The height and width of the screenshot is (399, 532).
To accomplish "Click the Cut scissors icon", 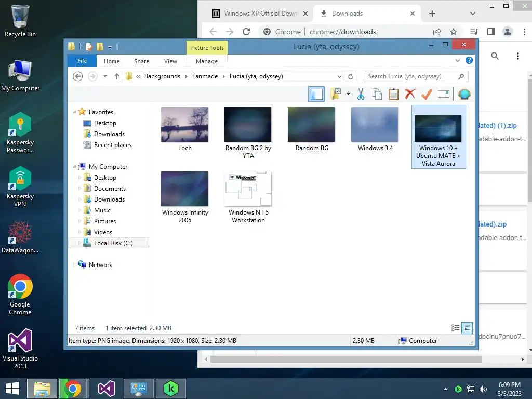I will [361, 94].
